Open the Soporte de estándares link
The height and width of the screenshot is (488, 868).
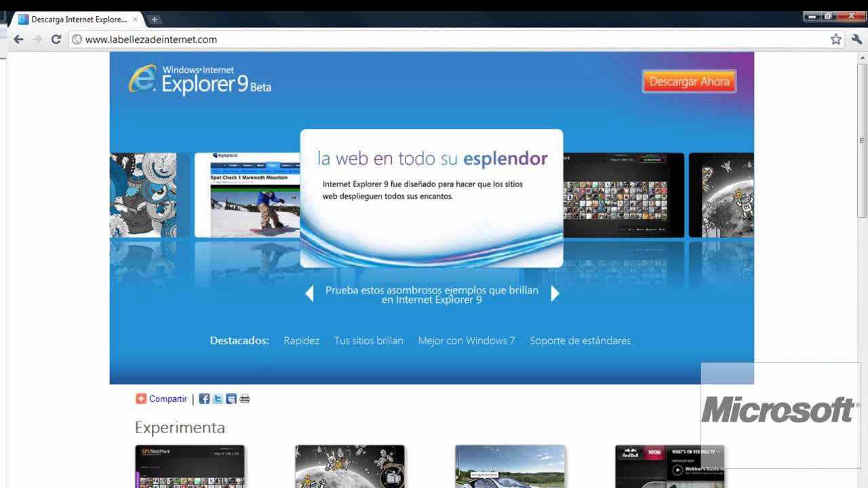coord(580,341)
